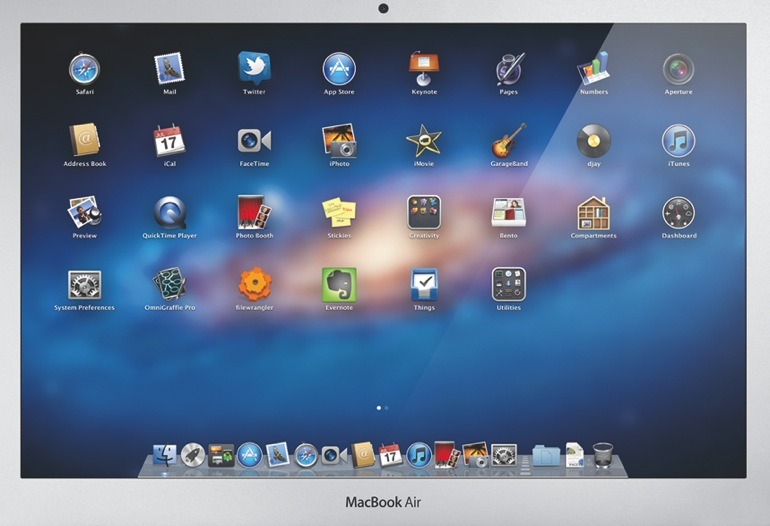This screenshot has height=526, width=770.
Task: Open Safari from the Dock
Action: coord(305,456)
